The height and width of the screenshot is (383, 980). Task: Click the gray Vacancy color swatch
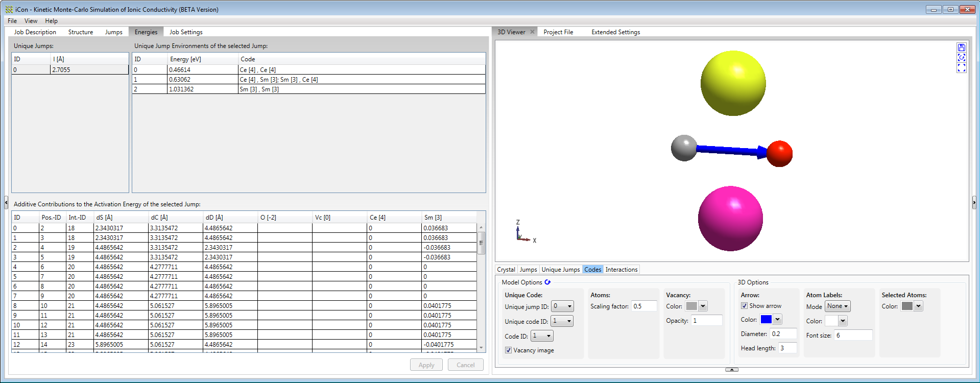pos(691,306)
